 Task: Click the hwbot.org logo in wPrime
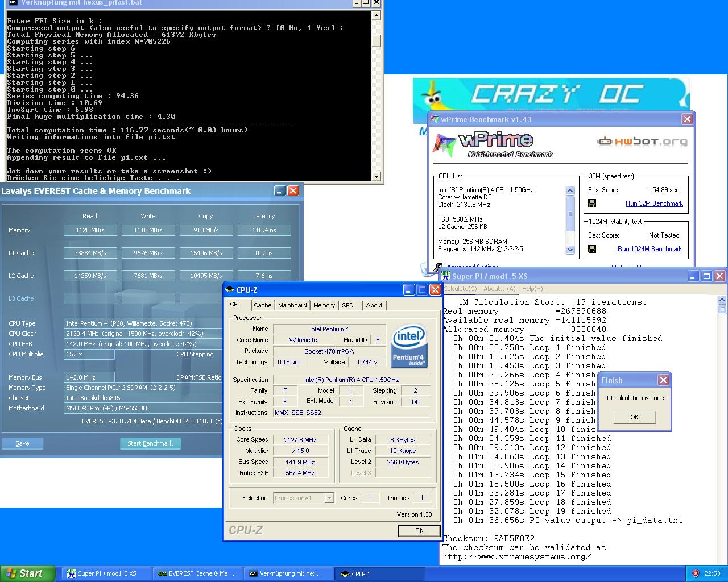point(642,141)
